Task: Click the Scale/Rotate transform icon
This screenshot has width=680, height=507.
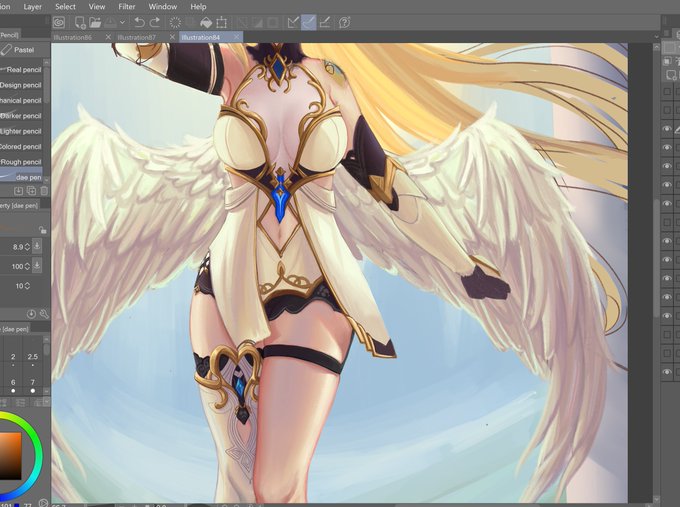Action: coord(222,22)
